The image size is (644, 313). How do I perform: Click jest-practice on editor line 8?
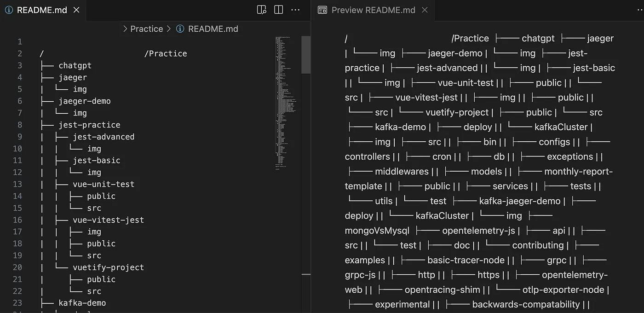click(x=89, y=125)
